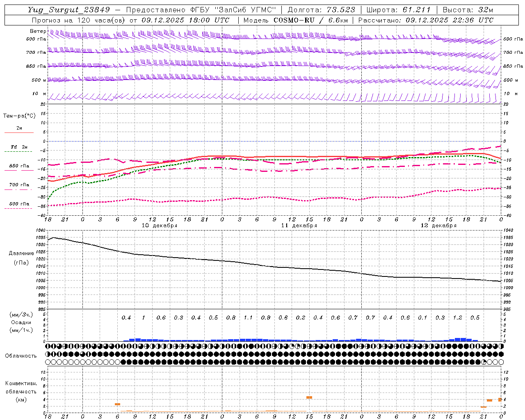Screen dimensions: 525x420
Task: Click the (мм/3ч.) units label
Action: 21,315
